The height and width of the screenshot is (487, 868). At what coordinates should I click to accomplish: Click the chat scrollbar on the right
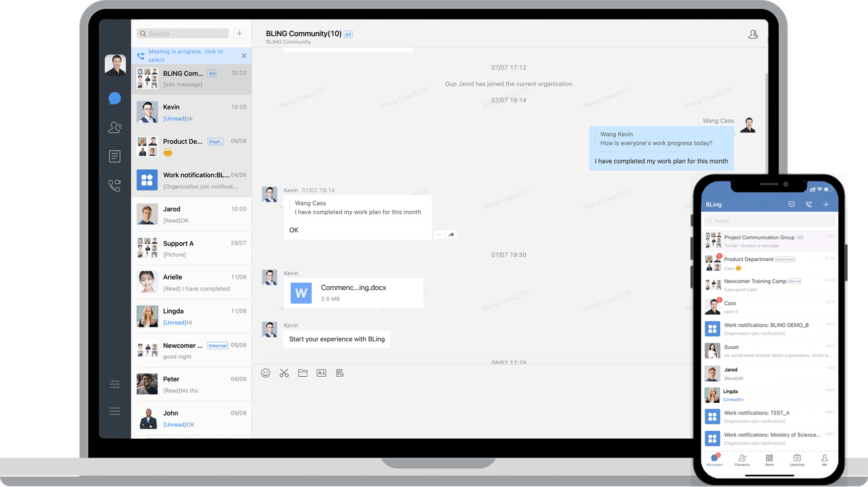[766, 123]
